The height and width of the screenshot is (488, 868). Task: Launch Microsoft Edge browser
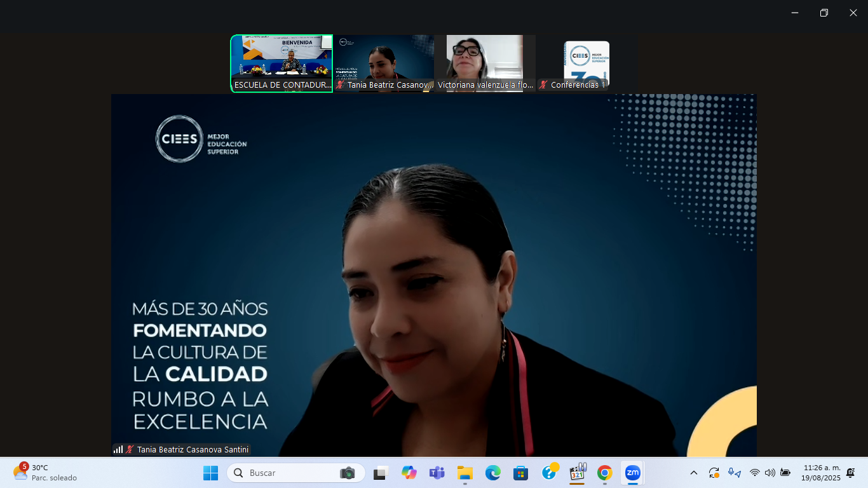[493, 473]
